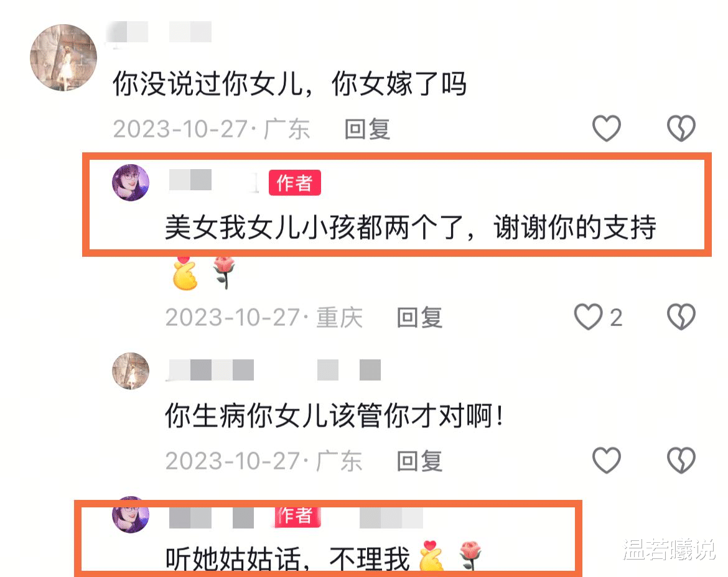Open the top commenter's large avatar
This screenshot has height=577, width=728.
(63, 58)
